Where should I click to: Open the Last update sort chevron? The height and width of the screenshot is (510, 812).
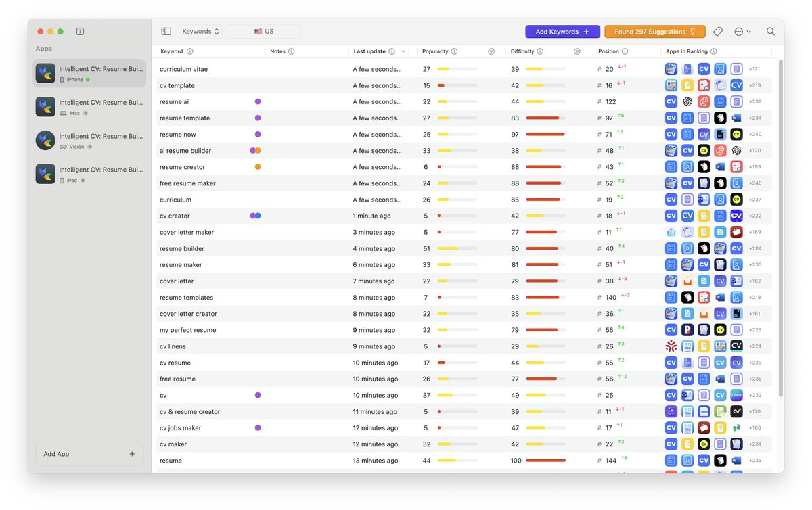(x=404, y=51)
